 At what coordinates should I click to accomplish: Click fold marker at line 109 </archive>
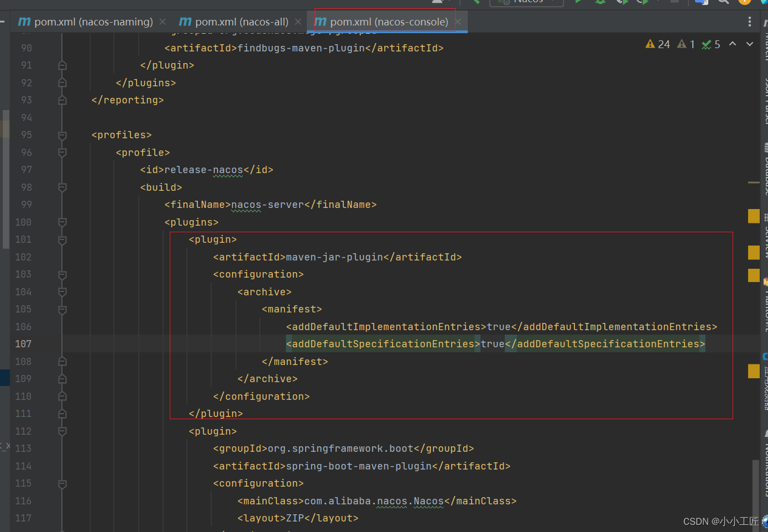click(x=62, y=379)
